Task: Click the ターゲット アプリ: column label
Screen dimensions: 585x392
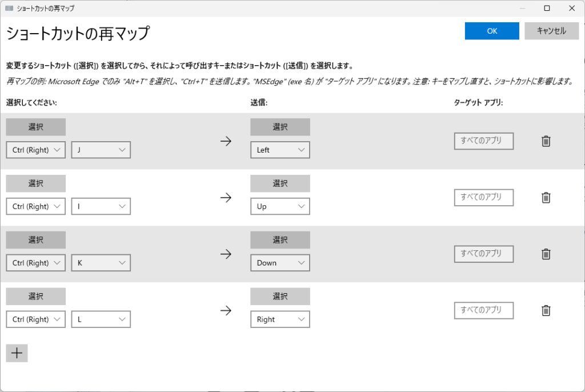Action: point(478,103)
